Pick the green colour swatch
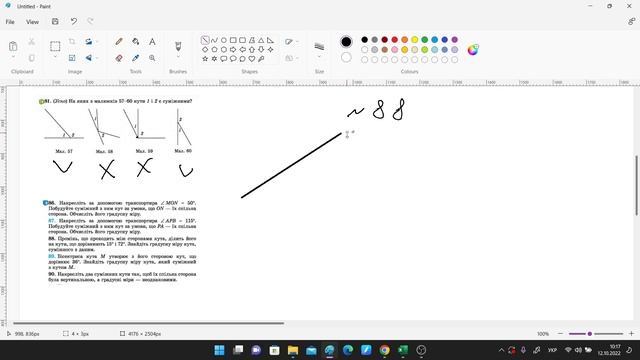The height and width of the screenshot is (360, 640). [424, 40]
